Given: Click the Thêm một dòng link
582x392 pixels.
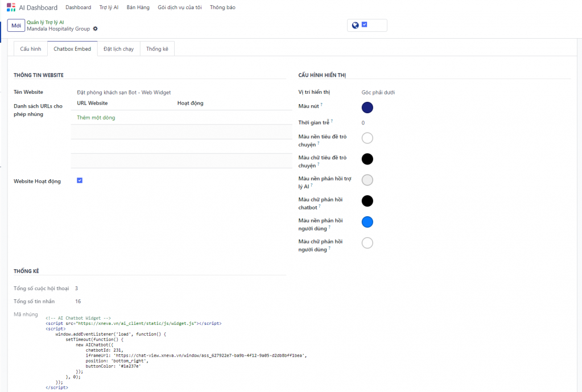Looking at the screenshot, I should [x=96, y=118].
